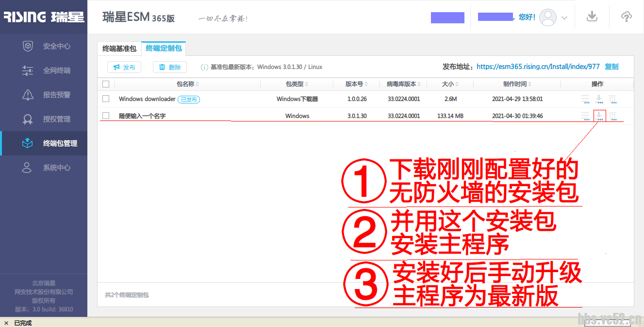This screenshot has width=644, height=327.
Task: Open the esm365.rising.cn install link
Action: point(538,67)
